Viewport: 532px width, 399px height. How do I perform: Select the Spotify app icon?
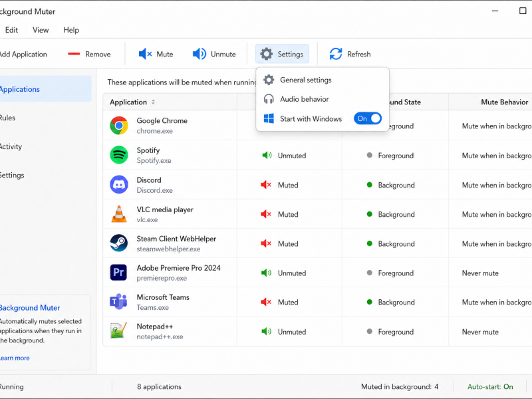tap(119, 155)
